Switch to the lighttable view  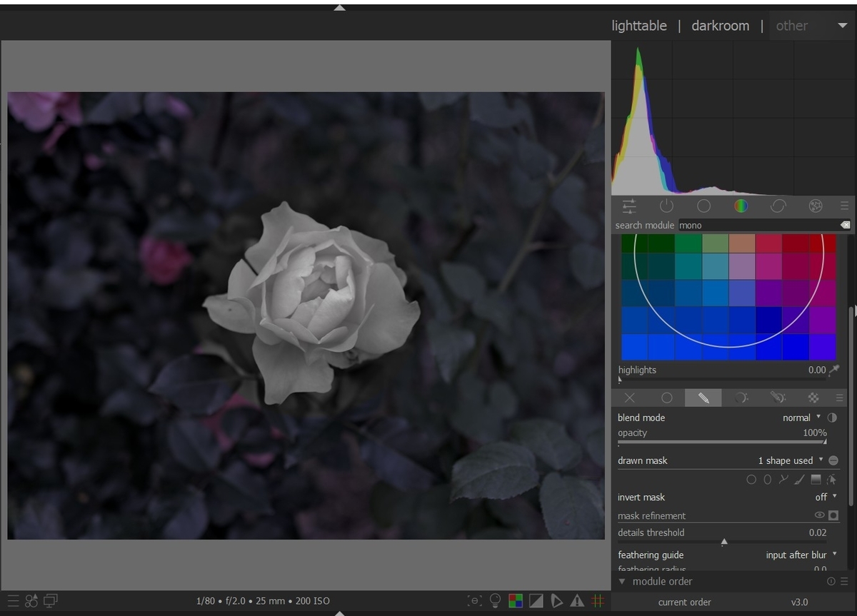(639, 26)
